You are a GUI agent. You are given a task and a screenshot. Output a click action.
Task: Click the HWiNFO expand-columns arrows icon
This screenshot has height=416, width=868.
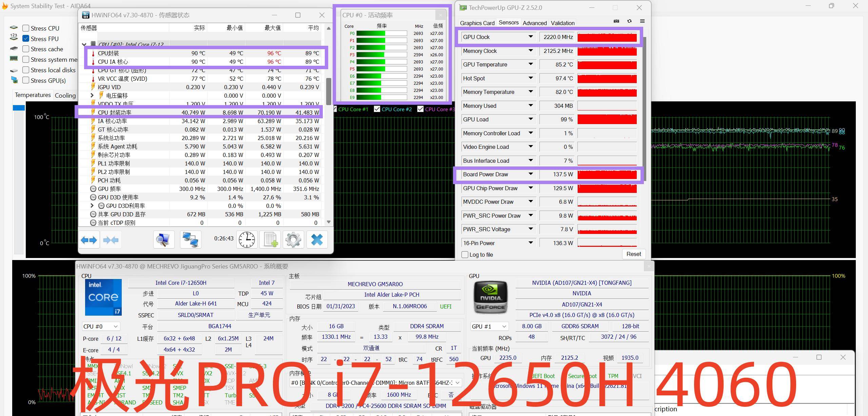pos(89,240)
